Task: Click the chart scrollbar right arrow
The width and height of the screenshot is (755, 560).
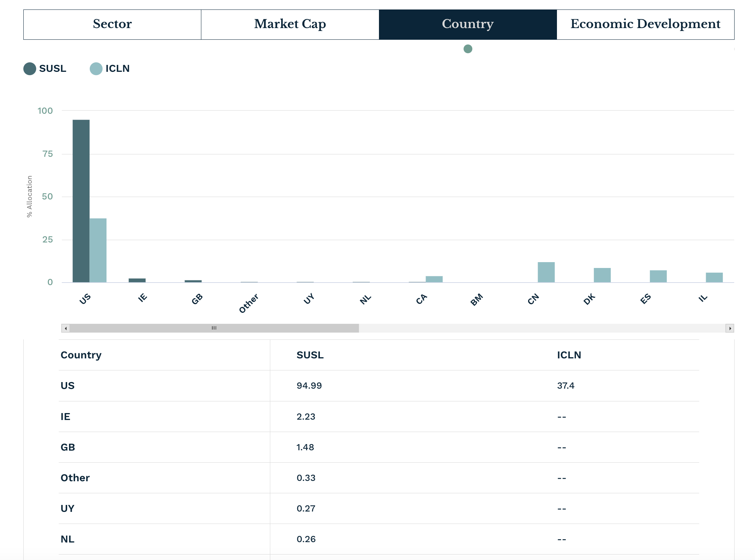Action: coord(730,328)
